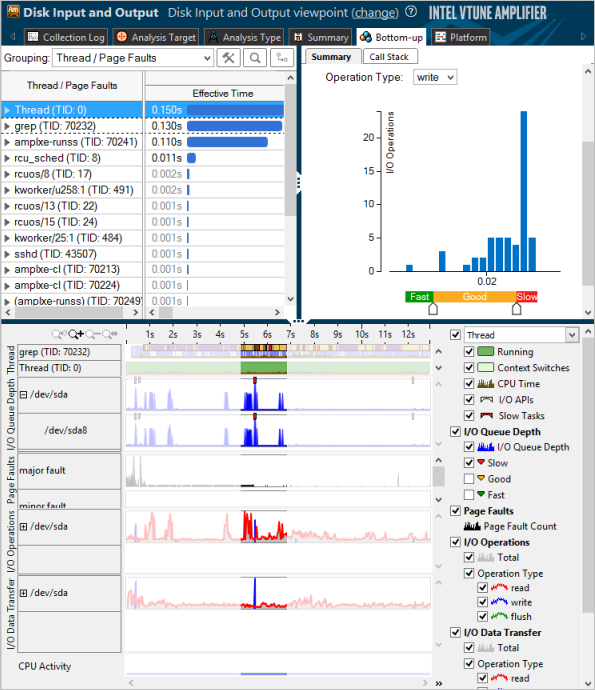Open the Collection Log tab
Screen dimensions: 595x690
(x=66, y=37)
